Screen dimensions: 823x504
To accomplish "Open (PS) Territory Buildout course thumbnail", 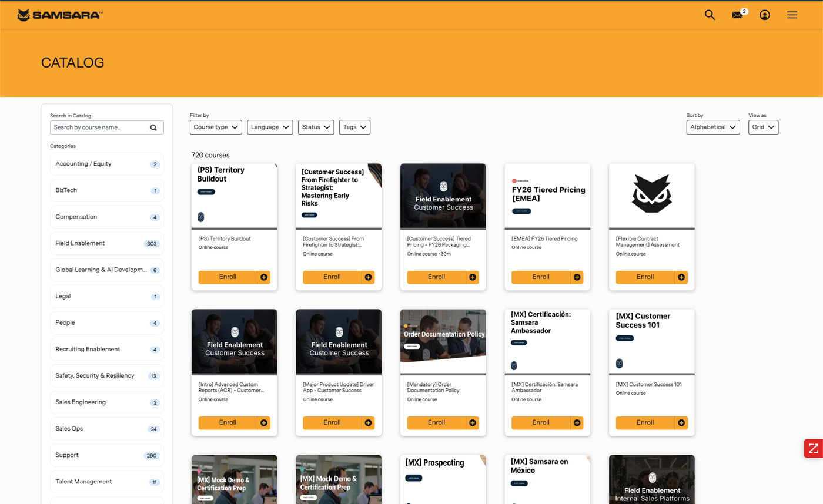I will click(235, 196).
